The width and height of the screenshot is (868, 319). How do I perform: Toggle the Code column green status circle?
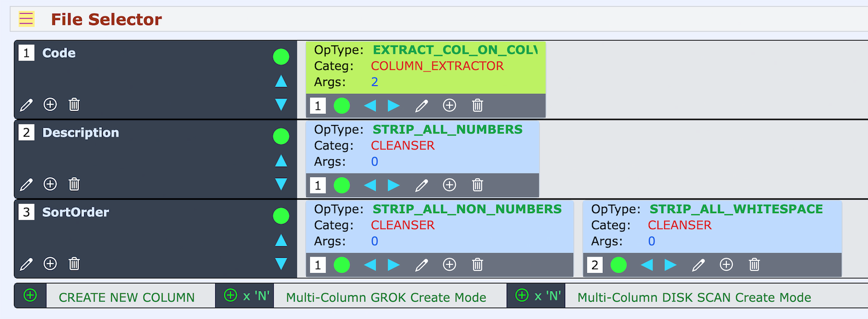point(281,57)
